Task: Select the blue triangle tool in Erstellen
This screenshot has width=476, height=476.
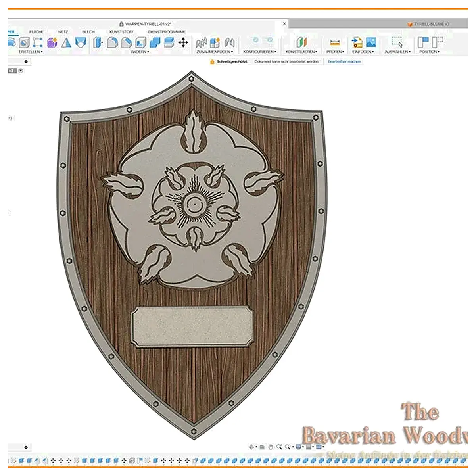Action: point(66,42)
